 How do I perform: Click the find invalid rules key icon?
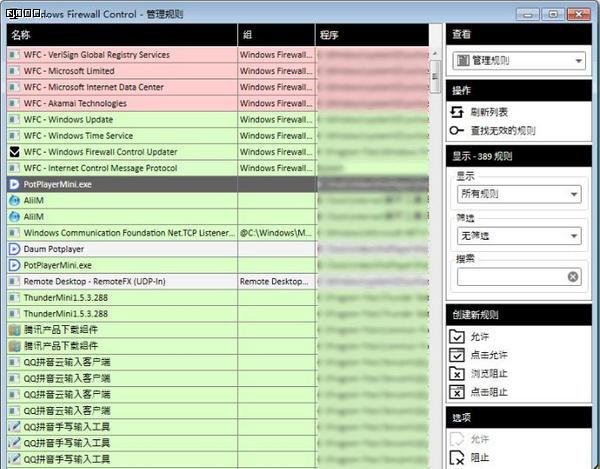[x=457, y=131]
